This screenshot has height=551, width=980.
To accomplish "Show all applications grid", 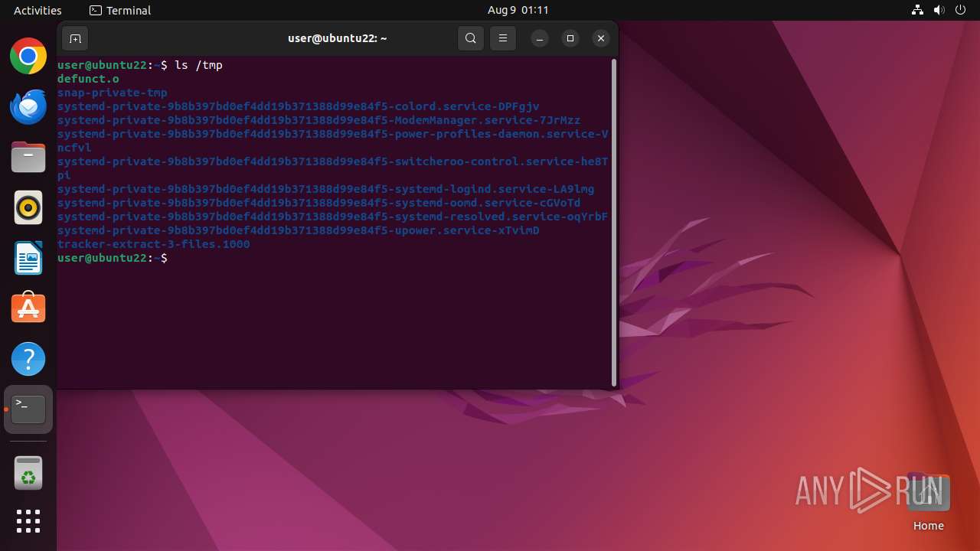I will [x=28, y=521].
